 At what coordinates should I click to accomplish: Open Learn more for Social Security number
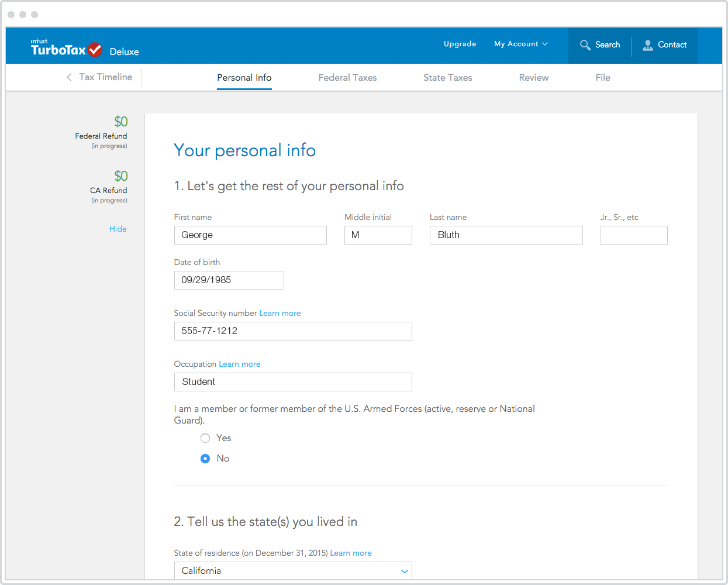click(280, 314)
